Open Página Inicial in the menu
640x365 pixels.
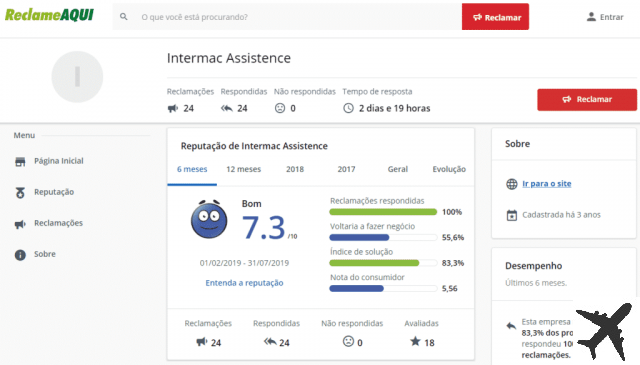pyautogui.click(x=59, y=161)
